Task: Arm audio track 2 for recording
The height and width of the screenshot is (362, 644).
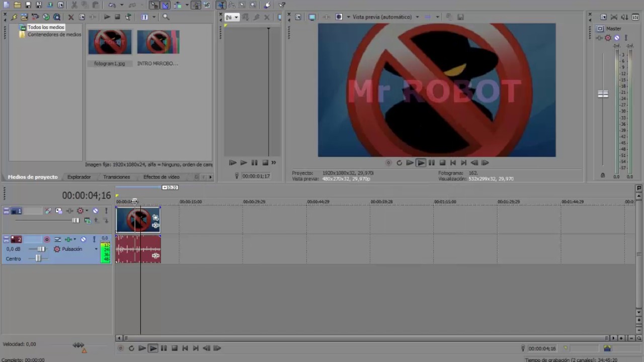Action: 47,239
